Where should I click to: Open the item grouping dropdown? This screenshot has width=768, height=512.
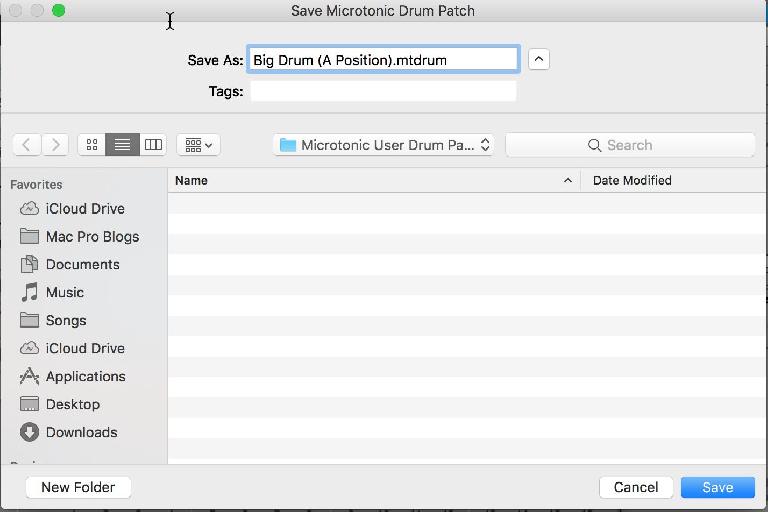pos(198,145)
